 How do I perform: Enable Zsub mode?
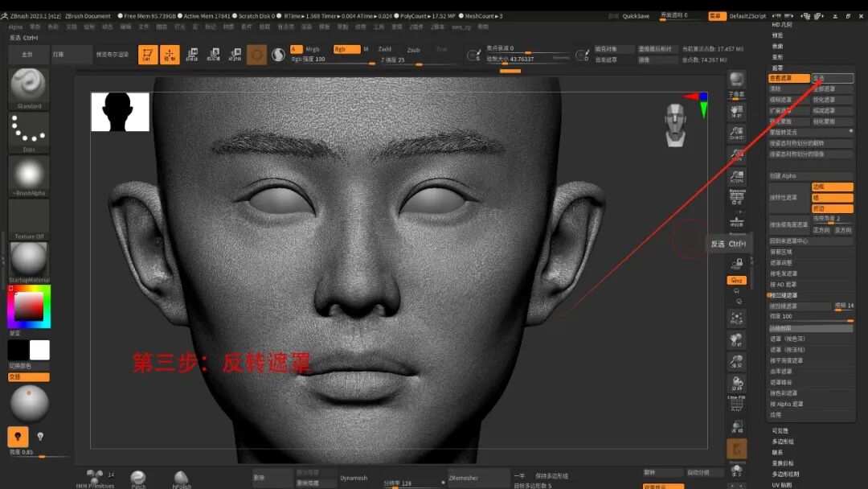click(414, 50)
